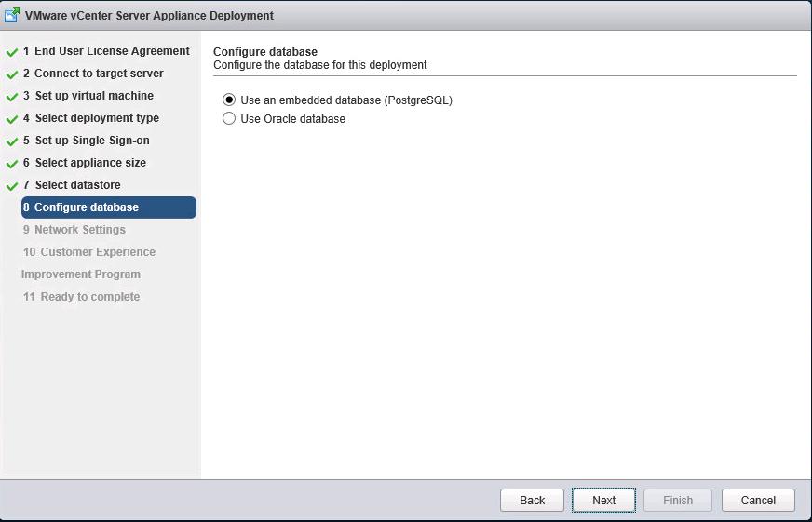Cancel the appliance deployment wizard
The width and height of the screenshot is (812, 522).
(757, 500)
